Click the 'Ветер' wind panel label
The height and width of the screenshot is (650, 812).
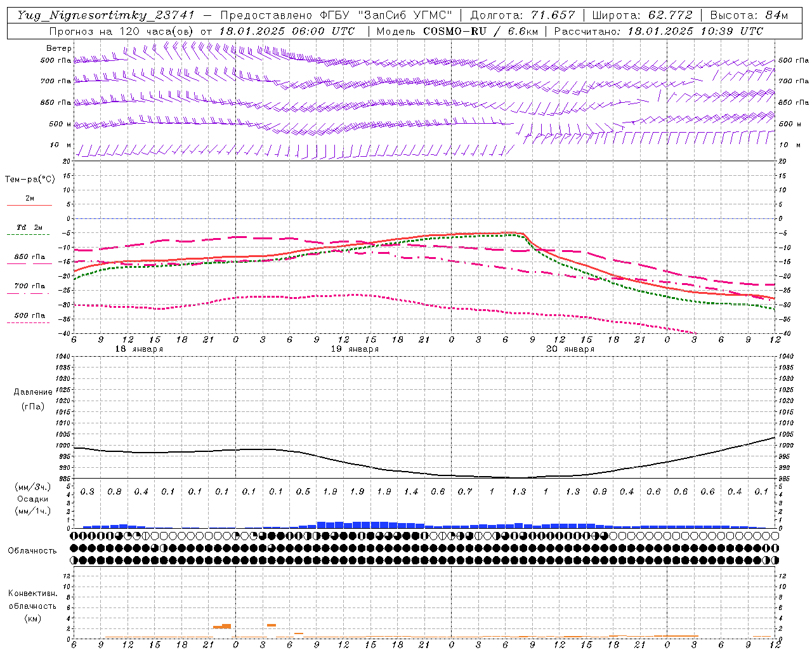[x=59, y=48]
